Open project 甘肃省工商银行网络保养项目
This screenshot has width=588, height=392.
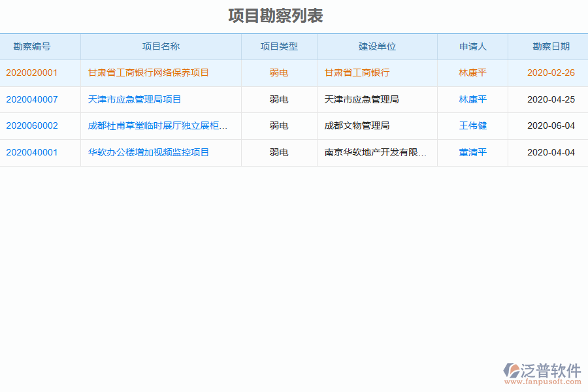147,73
